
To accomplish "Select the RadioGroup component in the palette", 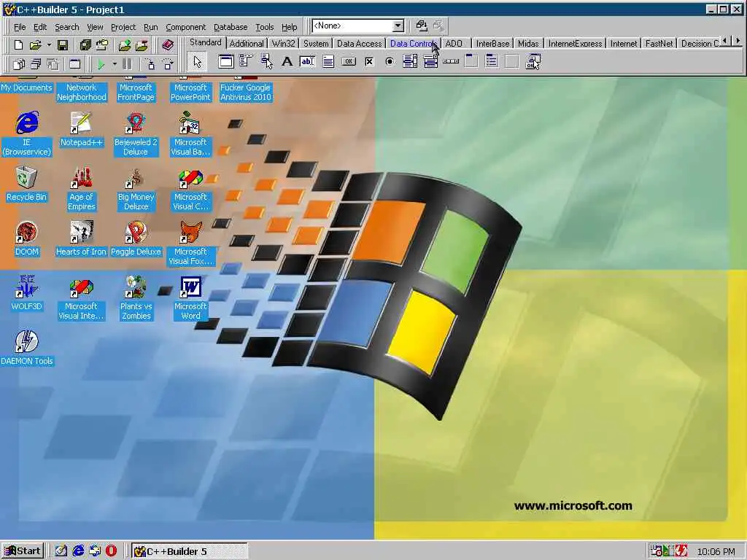I will (492, 61).
